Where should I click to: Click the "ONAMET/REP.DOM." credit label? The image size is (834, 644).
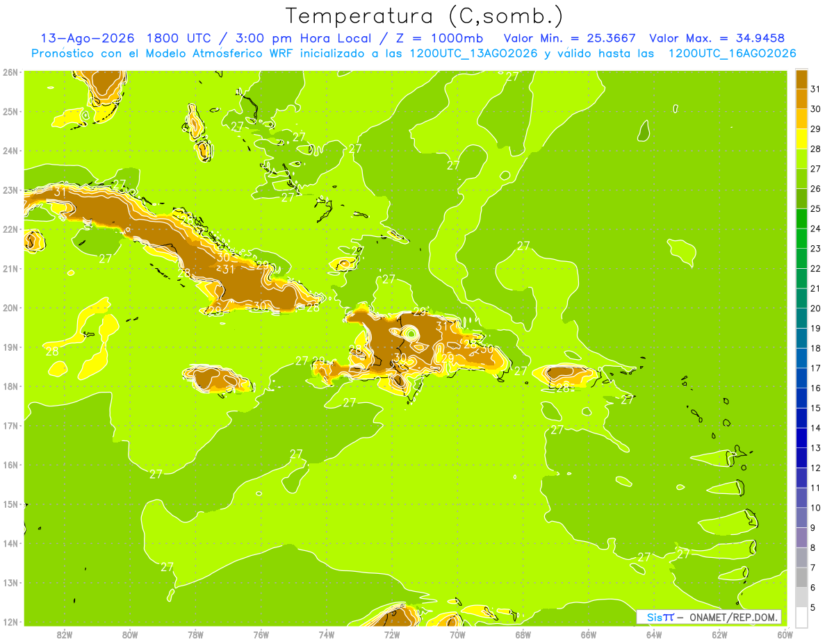(x=735, y=617)
